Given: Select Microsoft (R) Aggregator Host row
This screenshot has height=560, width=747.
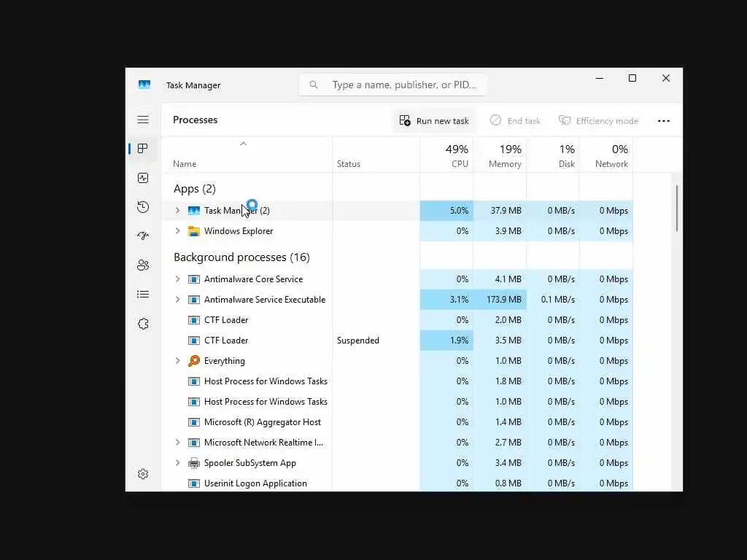Looking at the screenshot, I should tap(398, 422).
